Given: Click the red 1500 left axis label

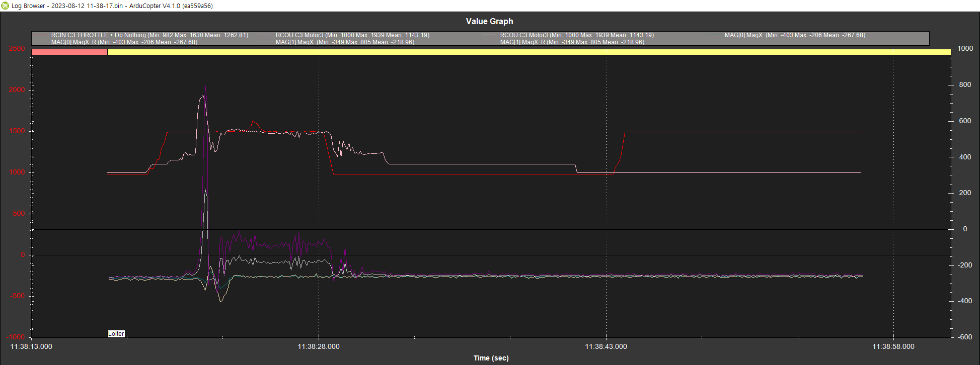Looking at the screenshot, I should 17,131.
